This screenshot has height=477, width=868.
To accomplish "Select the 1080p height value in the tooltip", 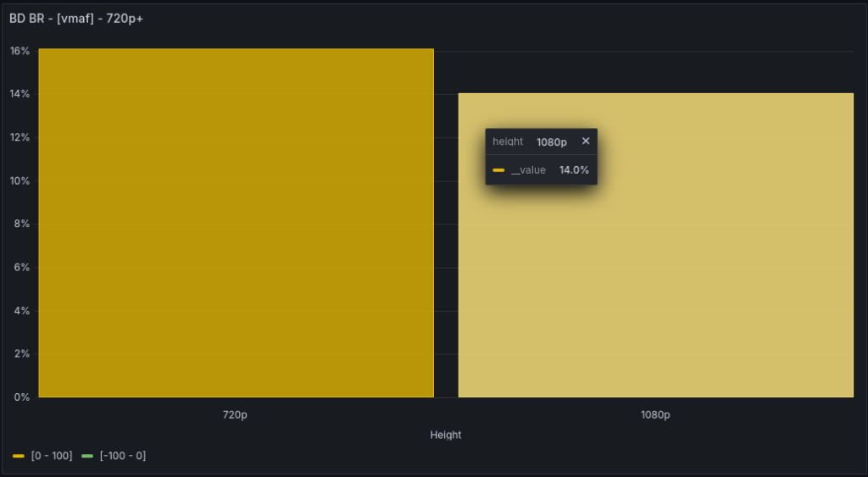I will point(551,141).
